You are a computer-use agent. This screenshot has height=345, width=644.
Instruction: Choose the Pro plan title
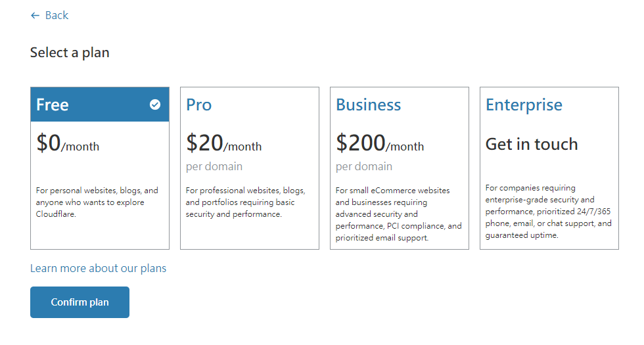click(198, 104)
